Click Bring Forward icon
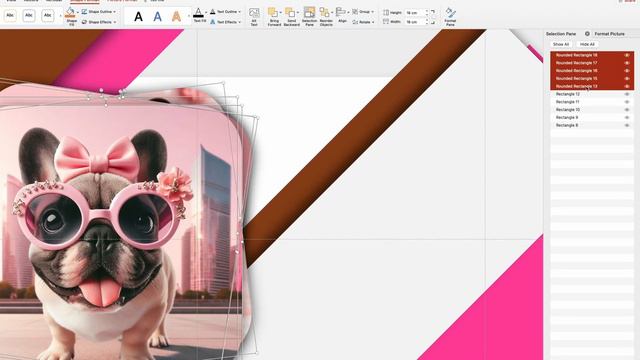Screen dimensions: 640x360 pyautogui.click(x=273, y=13)
